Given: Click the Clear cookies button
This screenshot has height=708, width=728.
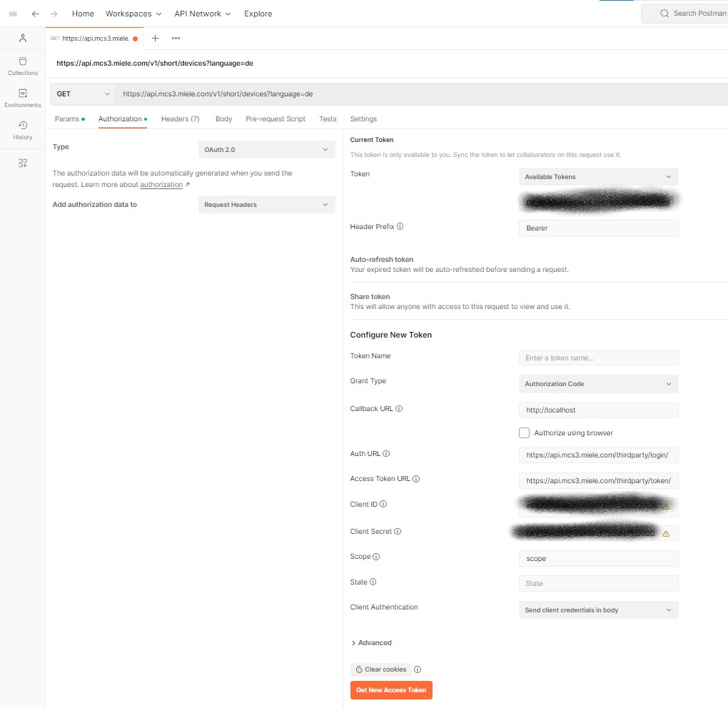Looking at the screenshot, I should [x=381, y=669].
